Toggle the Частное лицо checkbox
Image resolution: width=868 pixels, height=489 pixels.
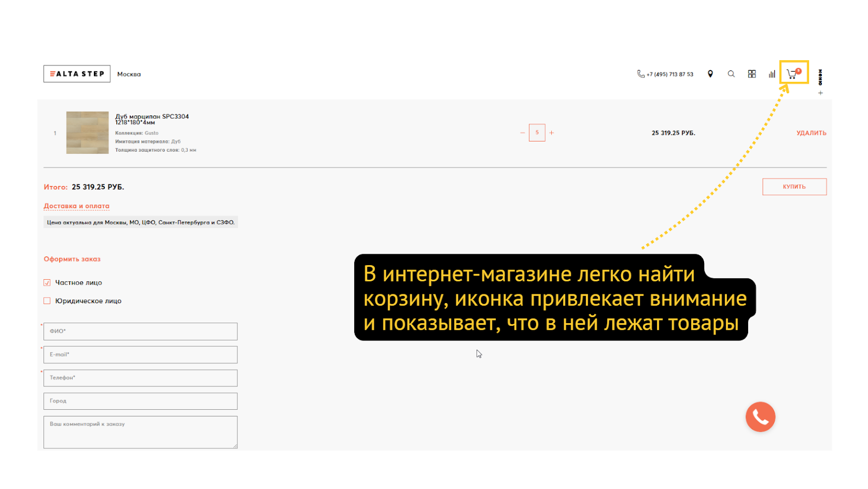pyautogui.click(x=47, y=282)
